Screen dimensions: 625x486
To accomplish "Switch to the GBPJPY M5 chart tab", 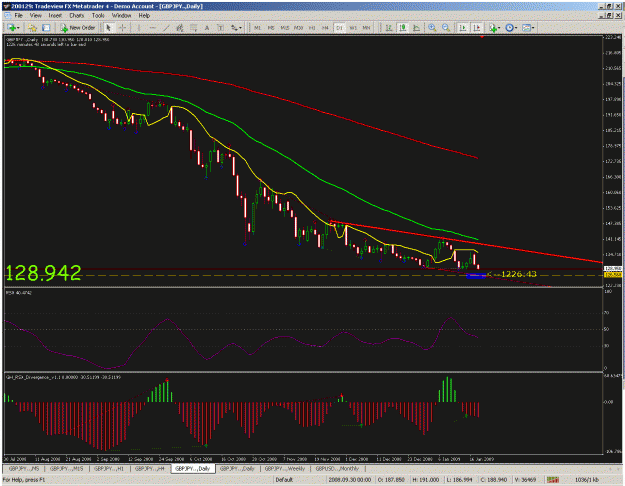I will (x=24, y=468).
